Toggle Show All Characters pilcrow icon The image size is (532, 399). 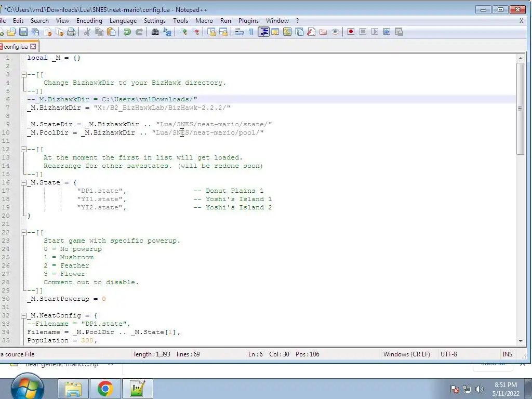(251, 32)
